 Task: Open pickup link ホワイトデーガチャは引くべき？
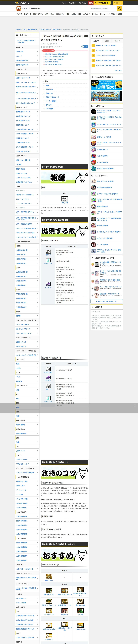[x=54, y=57]
